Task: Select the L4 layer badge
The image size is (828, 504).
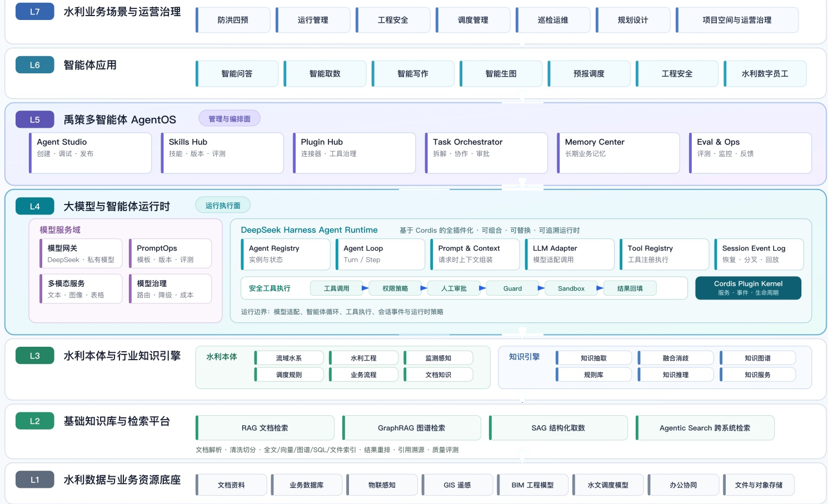Action: (x=34, y=206)
